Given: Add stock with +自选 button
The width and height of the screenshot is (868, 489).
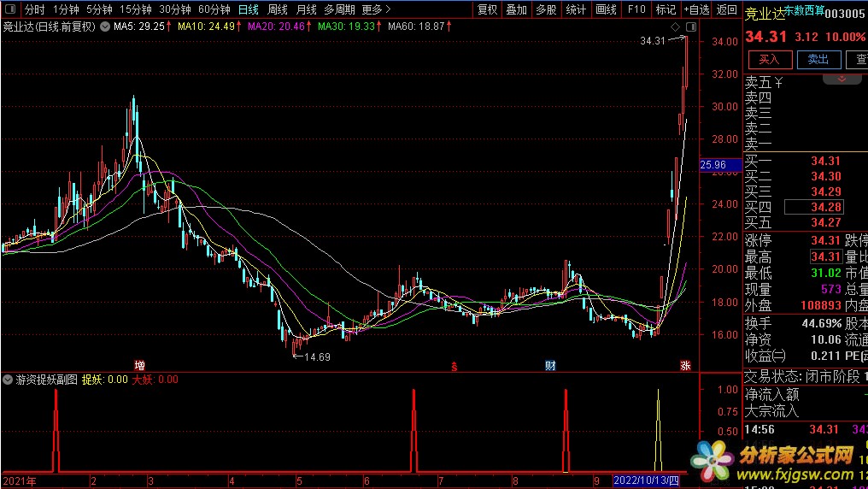Looking at the screenshot, I should coord(696,9).
